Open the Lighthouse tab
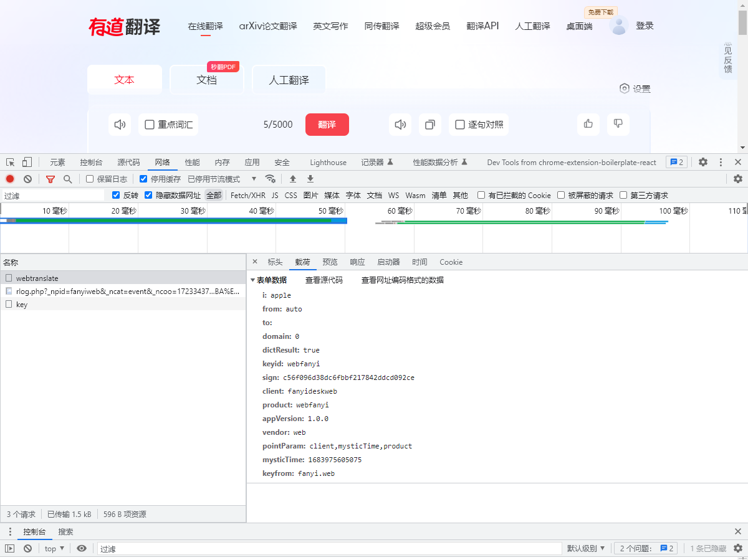 coord(328,163)
